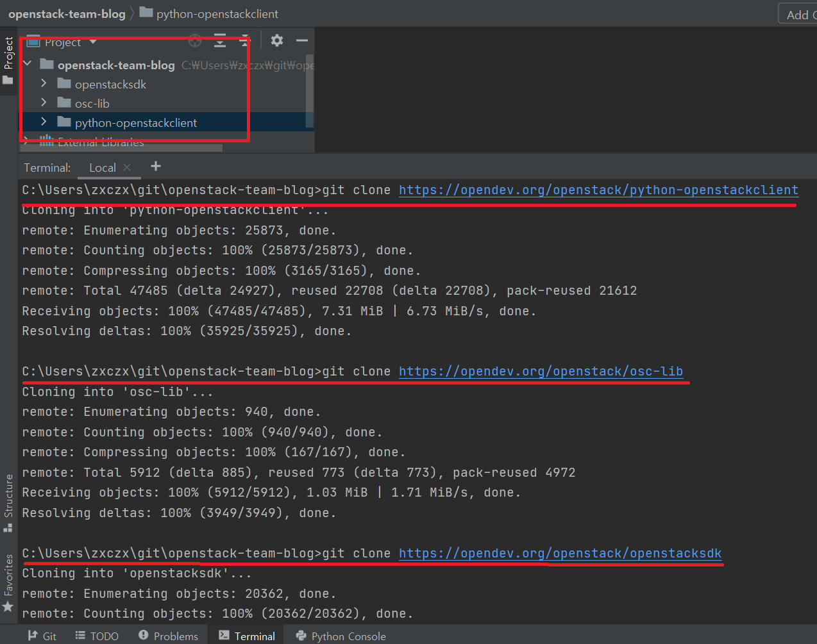Click the Collapse All icon in Project panel
Viewport: 817px width, 644px height.
pos(244,42)
